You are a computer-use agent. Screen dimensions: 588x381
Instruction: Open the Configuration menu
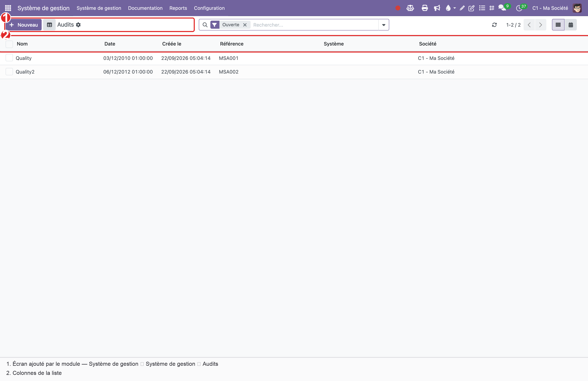(x=209, y=8)
